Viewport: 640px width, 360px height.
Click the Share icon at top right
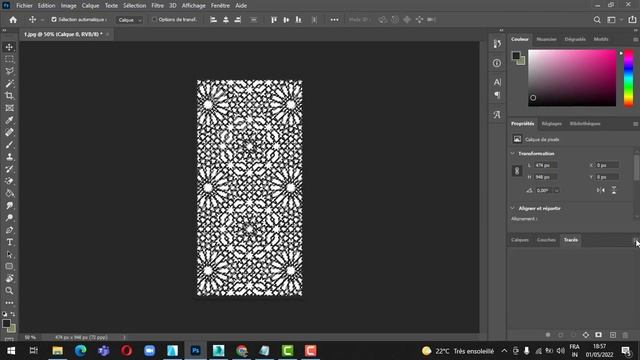coord(632,20)
